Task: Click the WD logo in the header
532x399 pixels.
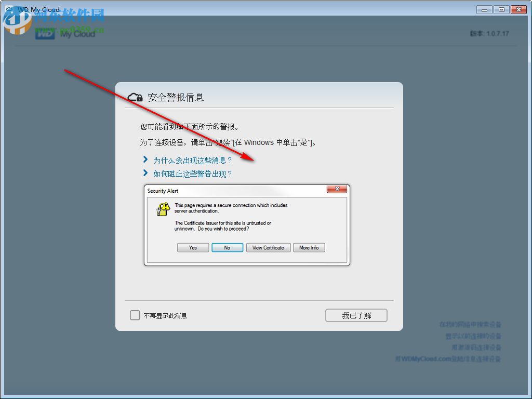Action: point(45,34)
